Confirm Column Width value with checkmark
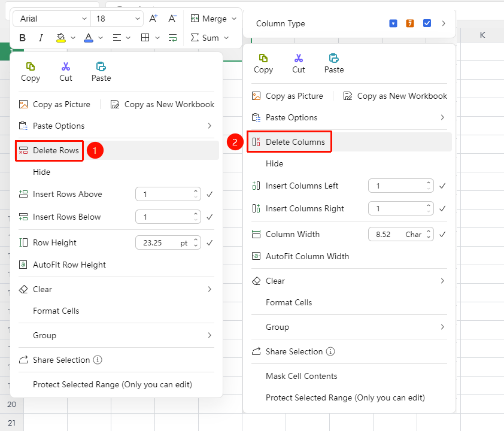 pyautogui.click(x=442, y=234)
